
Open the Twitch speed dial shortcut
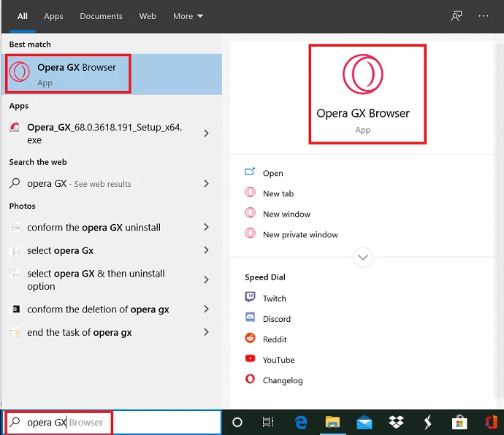[x=274, y=299]
